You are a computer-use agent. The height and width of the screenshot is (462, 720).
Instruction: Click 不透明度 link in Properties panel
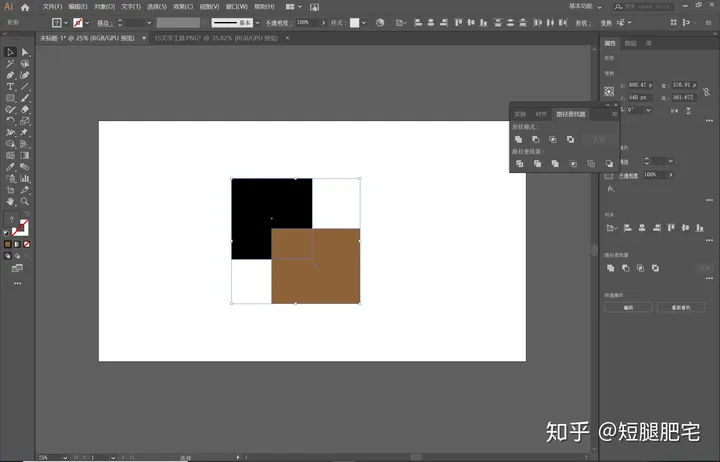tap(628, 175)
